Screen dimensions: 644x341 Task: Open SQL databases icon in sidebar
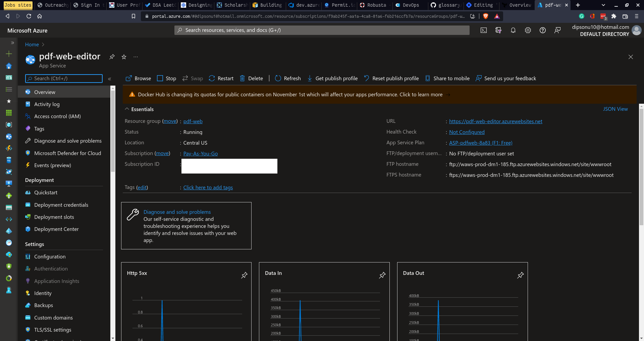tap(9, 160)
